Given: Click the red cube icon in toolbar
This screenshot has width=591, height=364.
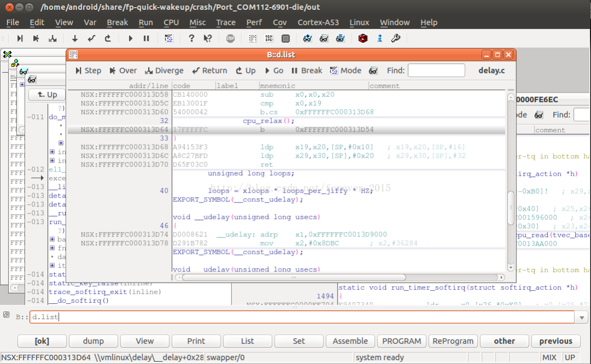Looking at the screenshot, I should click(x=363, y=38).
